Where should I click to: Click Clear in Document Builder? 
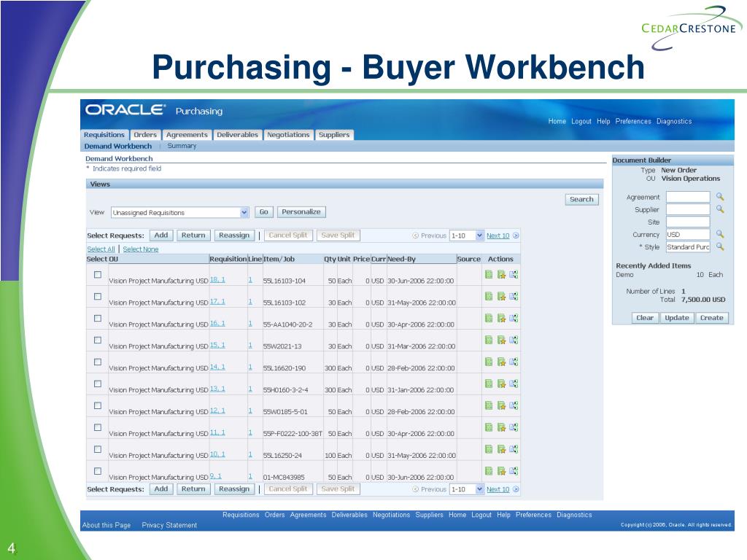coord(645,318)
